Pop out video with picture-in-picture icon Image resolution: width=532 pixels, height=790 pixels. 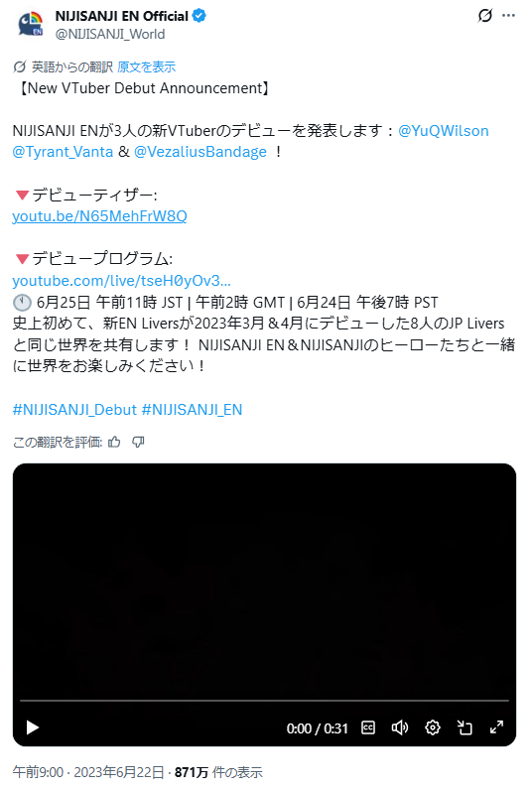[465, 727]
